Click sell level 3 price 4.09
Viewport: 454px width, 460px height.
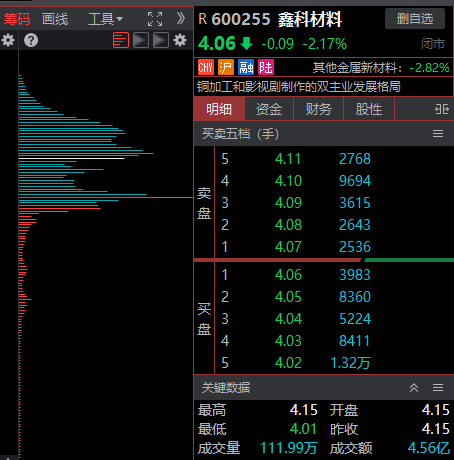(288, 203)
